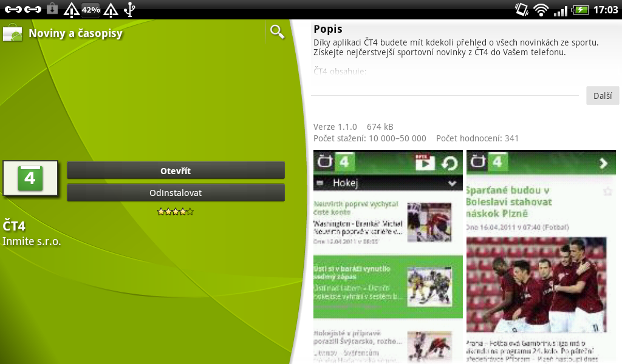Toggle the favorite star on the article

(607, 192)
